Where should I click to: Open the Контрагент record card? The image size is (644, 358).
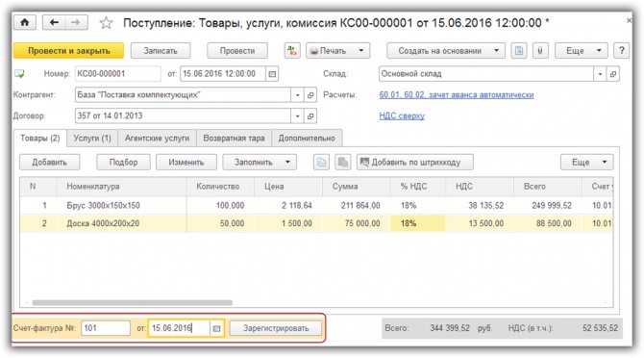point(310,95)
